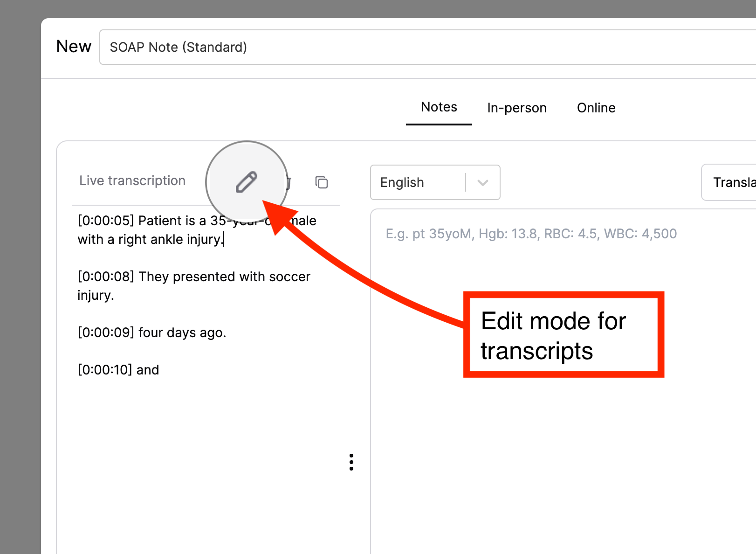Switch to the Notes tab

(x=439, y=107)
